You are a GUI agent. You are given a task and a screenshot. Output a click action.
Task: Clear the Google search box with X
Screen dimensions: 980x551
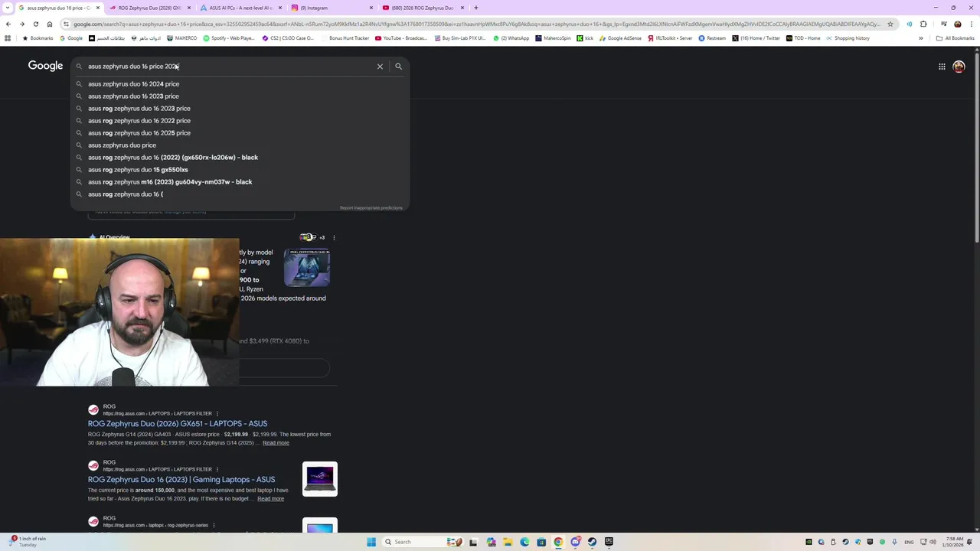click(380, 67)
